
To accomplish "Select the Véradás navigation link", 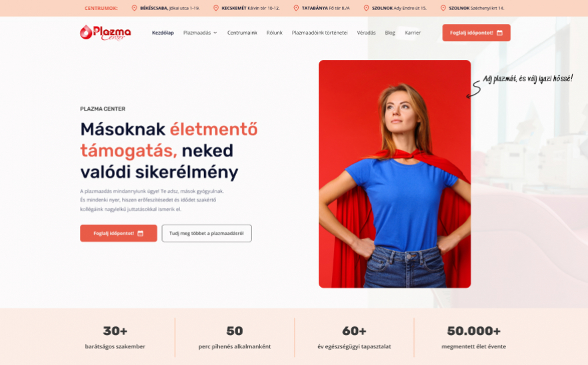I will [367, 33].
